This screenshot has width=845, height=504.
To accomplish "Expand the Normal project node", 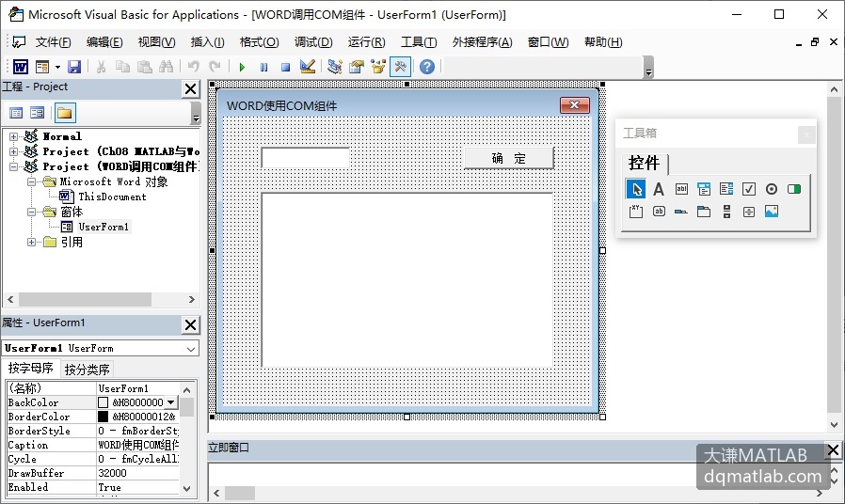I will pos(14,136).
